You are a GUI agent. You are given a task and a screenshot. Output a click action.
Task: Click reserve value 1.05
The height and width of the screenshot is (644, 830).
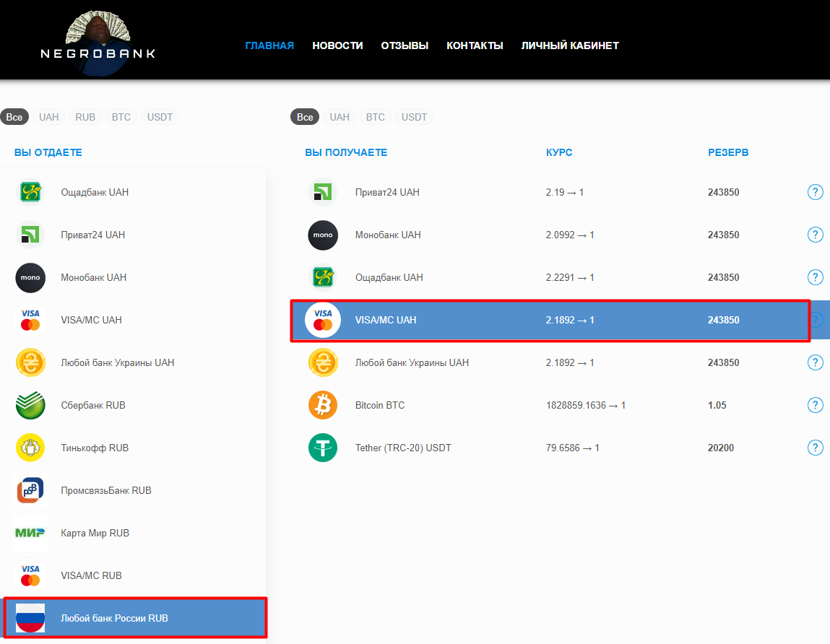(x=717, y=405)
